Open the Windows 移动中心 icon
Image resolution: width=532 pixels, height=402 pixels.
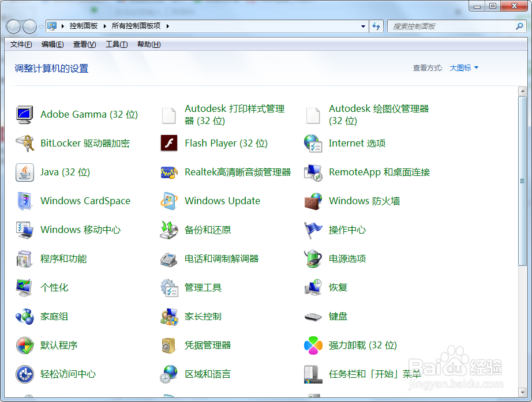point(24,230)
